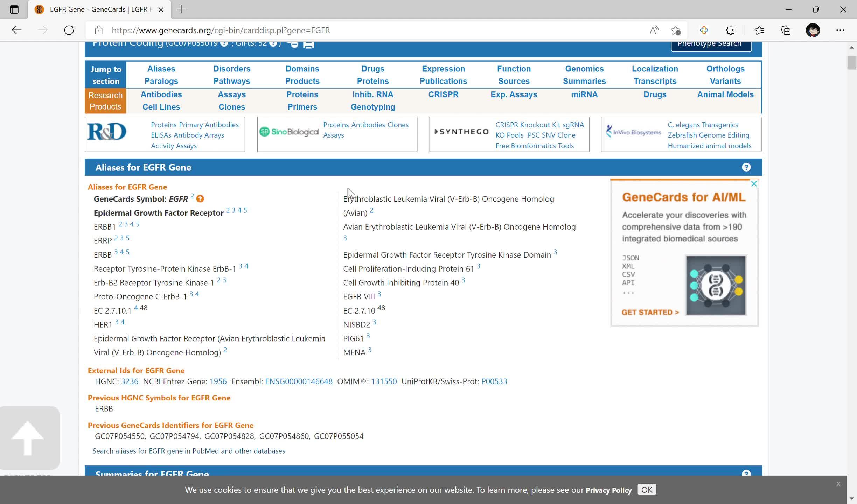
Task: Click the Aliases section help icon
Action: 746,167
